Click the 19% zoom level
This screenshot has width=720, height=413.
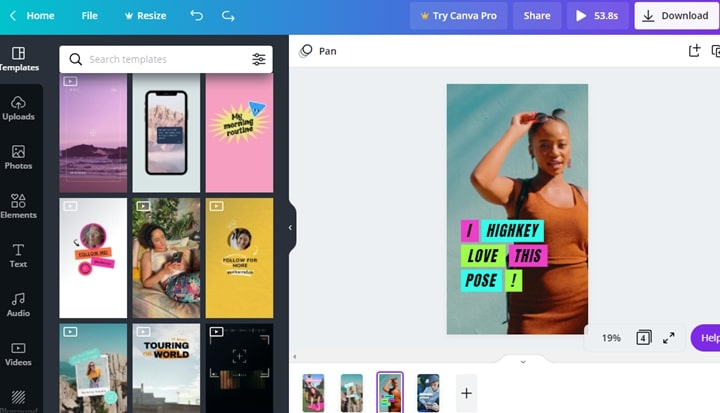tap(611, 338)
